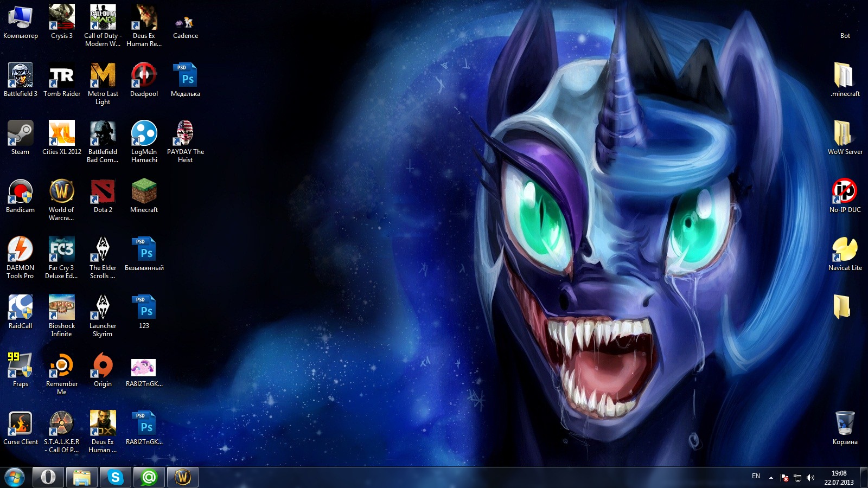Click Far Cry 3 Deluxe Edition icon
The width and height of the screenshot is (868, 488).
point(62,258)
